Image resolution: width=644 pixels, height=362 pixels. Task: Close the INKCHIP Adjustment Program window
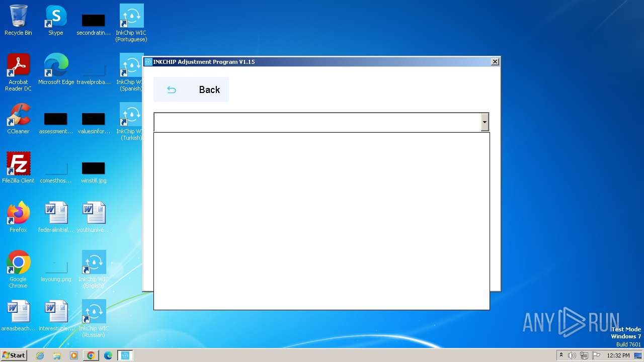tap(495, 61)
